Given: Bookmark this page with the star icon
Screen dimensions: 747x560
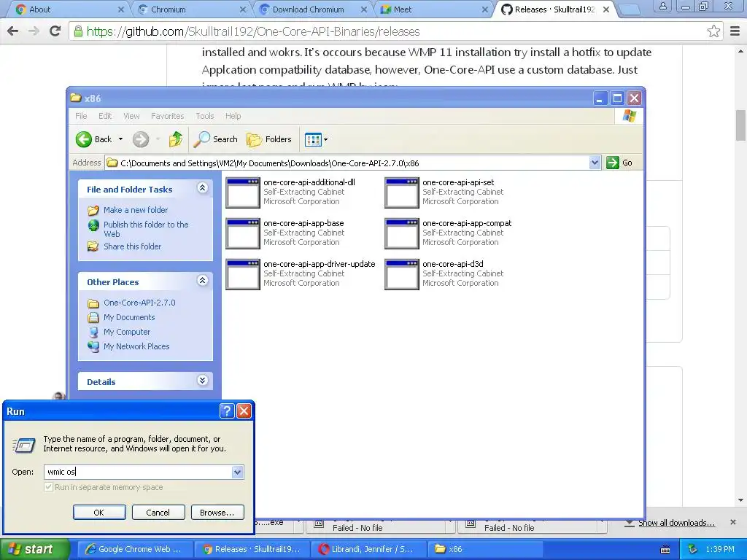Looking at the screenshot, I should point(713,31).
